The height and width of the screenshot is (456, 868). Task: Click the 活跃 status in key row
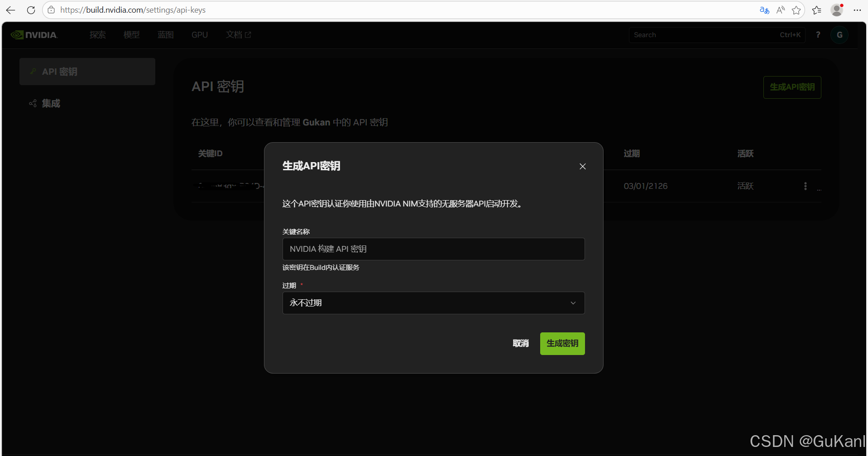(x=745, y=186)
